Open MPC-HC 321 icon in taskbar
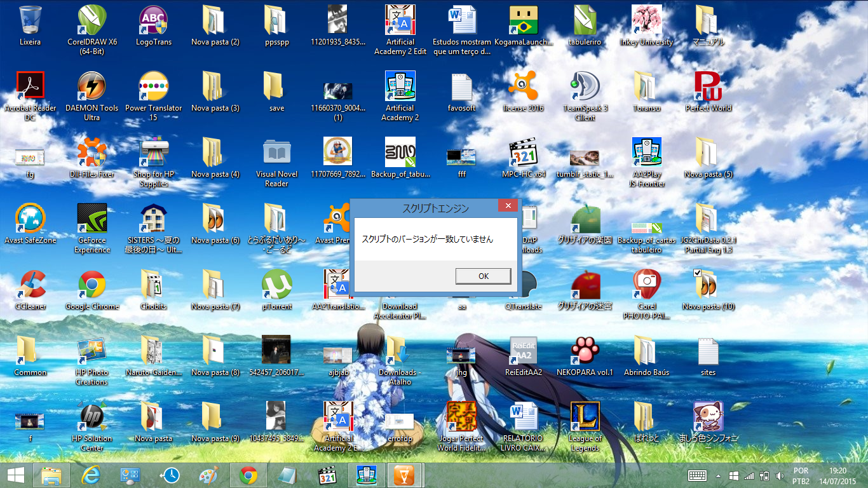Image resolution: width=868 pixels, height=488 pixels. [327, 475]
